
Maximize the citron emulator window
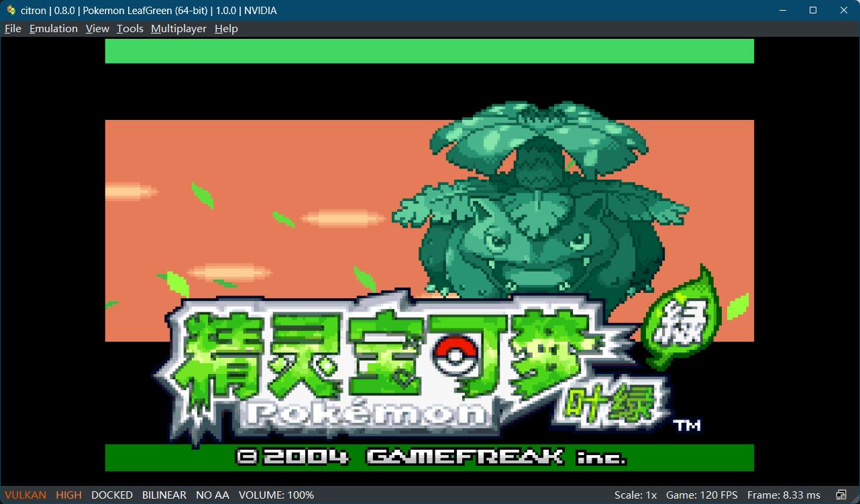[x=813, y=10]
